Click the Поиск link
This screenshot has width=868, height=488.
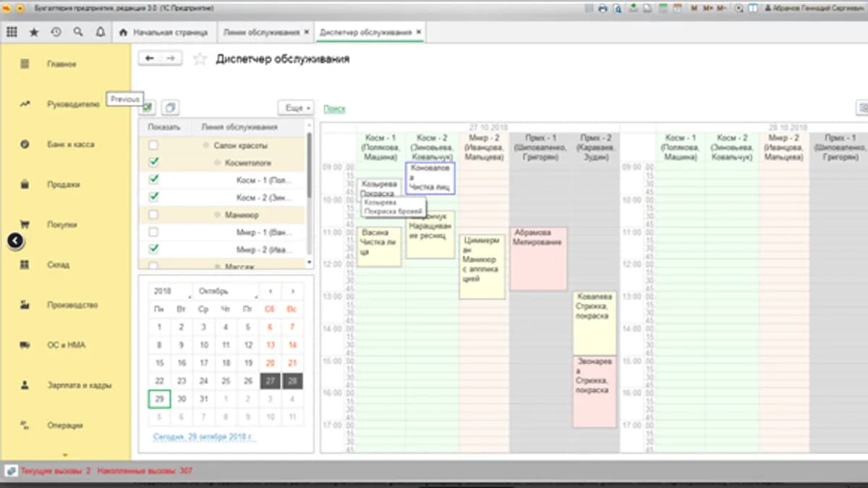(334, 108)
